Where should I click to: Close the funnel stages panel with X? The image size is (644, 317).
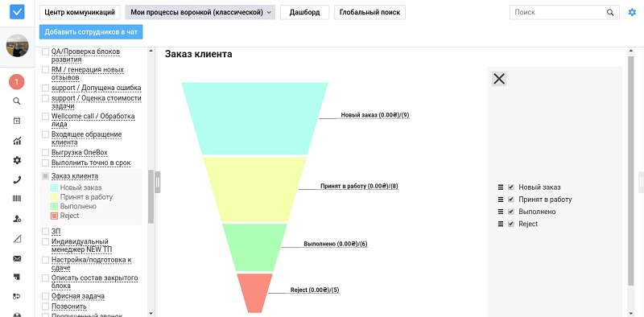(x=499, y=78)
